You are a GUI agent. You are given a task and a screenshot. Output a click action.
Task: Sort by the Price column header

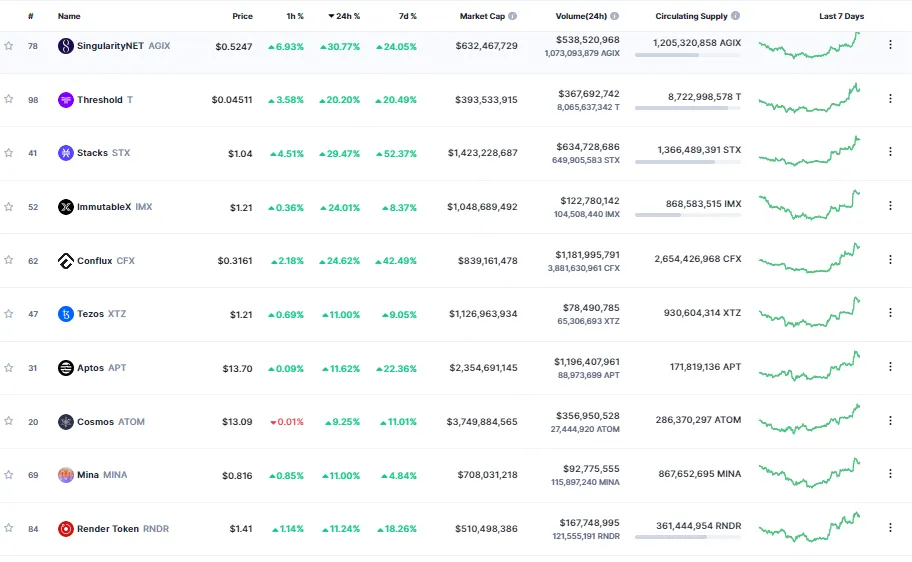(x=243, y=16)
